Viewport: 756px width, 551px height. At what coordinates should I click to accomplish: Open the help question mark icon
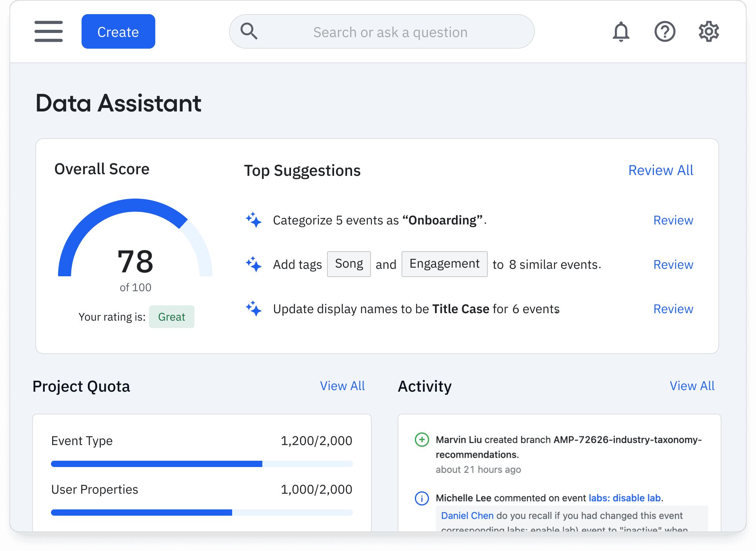665,31
